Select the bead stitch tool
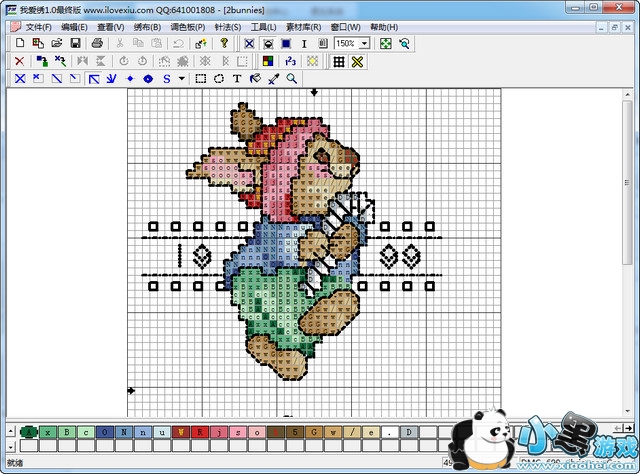Viewport: 640px width, 474px height. [x=148, y=78]
